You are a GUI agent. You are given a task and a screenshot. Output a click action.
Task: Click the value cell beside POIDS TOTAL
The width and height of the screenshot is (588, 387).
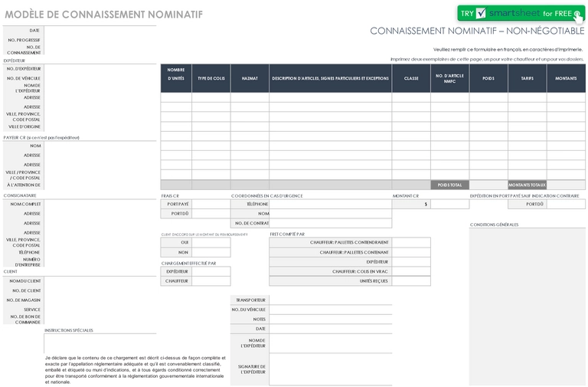488,185
